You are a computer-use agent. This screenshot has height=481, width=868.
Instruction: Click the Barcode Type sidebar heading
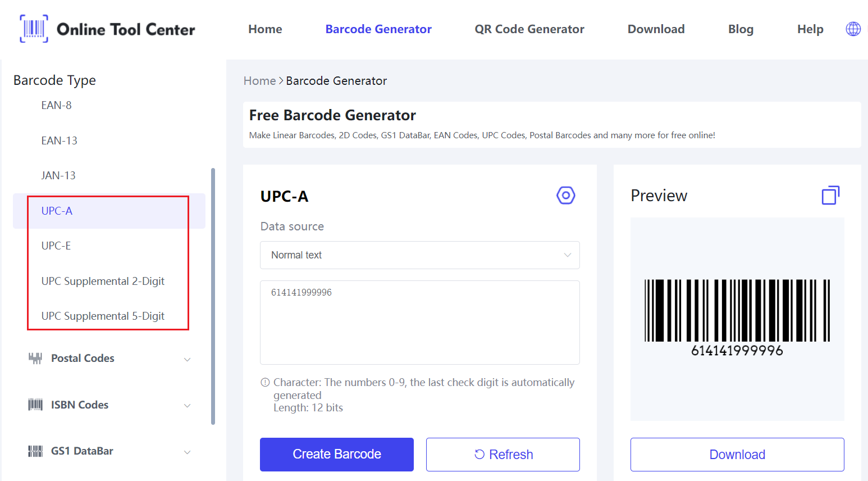click(54, 80)
